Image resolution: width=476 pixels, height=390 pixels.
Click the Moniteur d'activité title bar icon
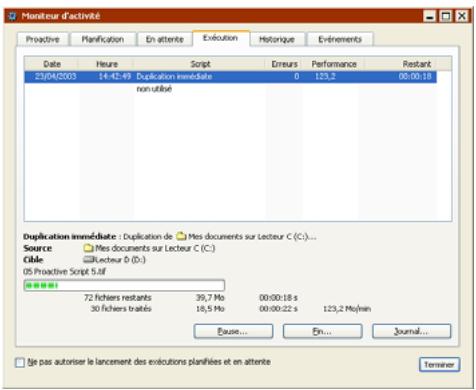[12, 16]
